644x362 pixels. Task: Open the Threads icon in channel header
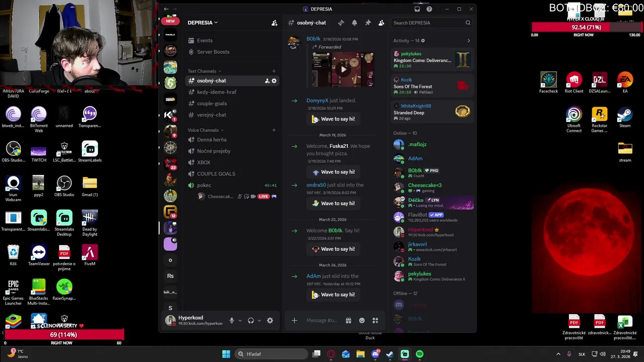[x=341, y=23]
